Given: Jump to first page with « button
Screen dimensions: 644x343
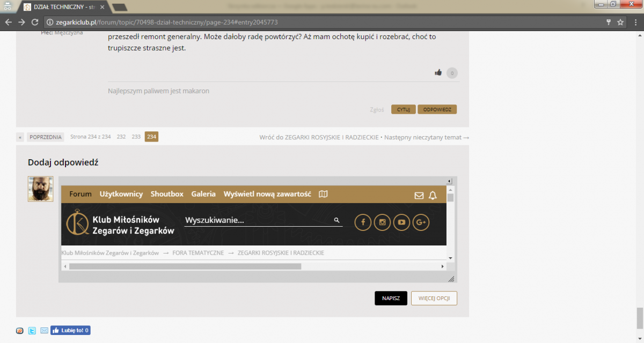Looking at the screenshot, I should coord(20,137).
